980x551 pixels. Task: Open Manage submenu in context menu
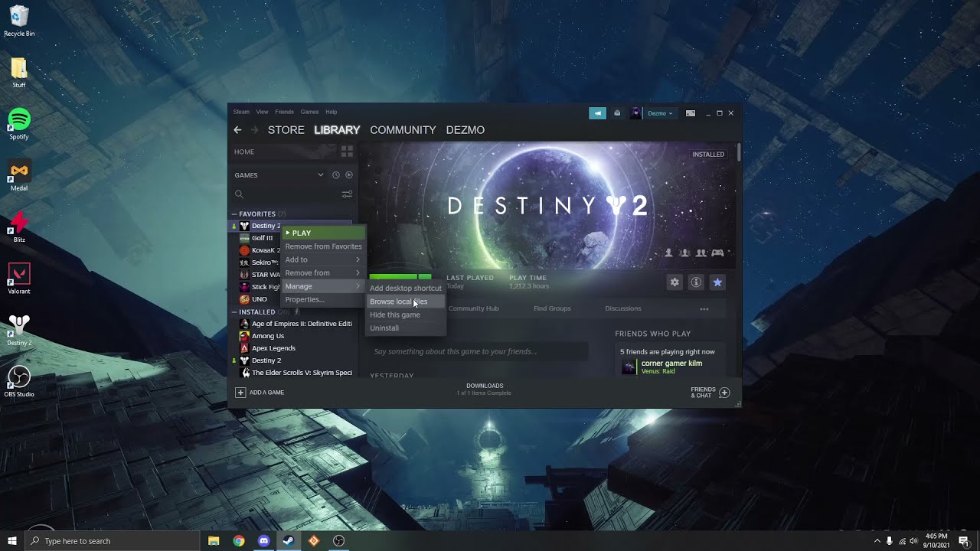(x=322, y=286)
